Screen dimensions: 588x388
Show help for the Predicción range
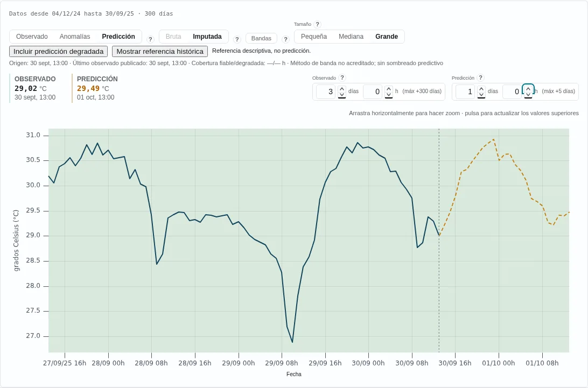click(x=480, y=77)
